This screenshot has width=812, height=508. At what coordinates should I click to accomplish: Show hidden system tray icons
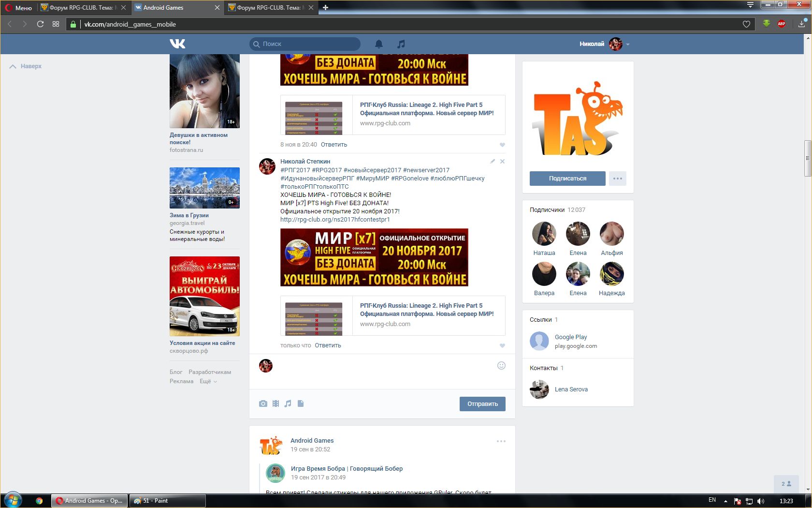tap(725, 501)
